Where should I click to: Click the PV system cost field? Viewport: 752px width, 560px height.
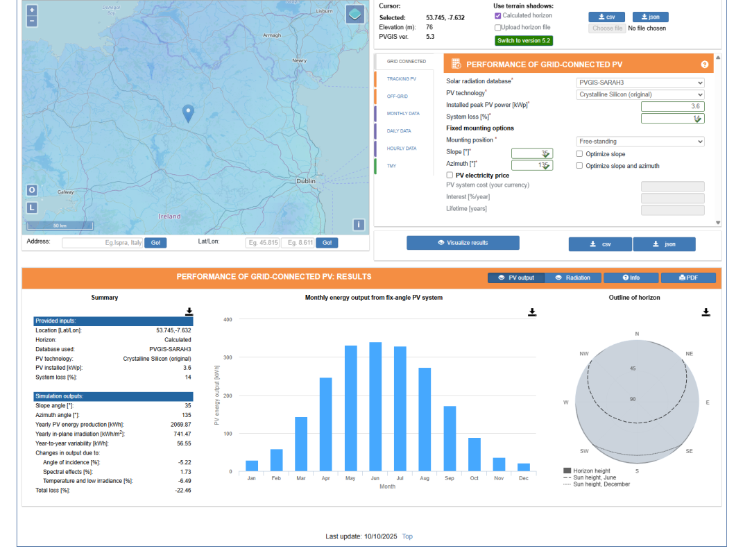[672, 186]
